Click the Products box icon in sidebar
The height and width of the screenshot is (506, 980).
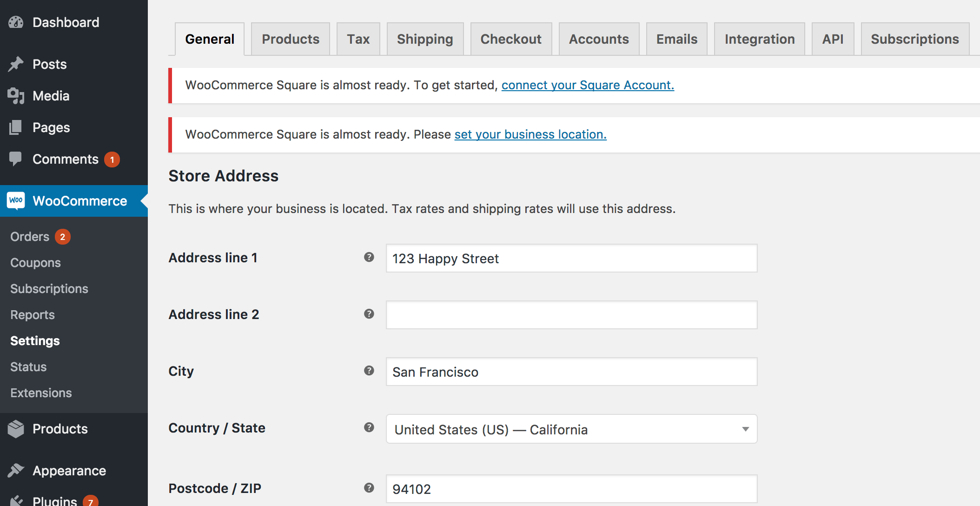click(16, 429)
